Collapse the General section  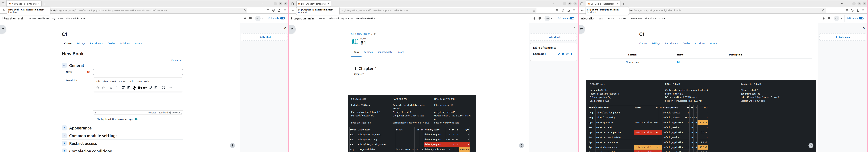tap(64, 65)
